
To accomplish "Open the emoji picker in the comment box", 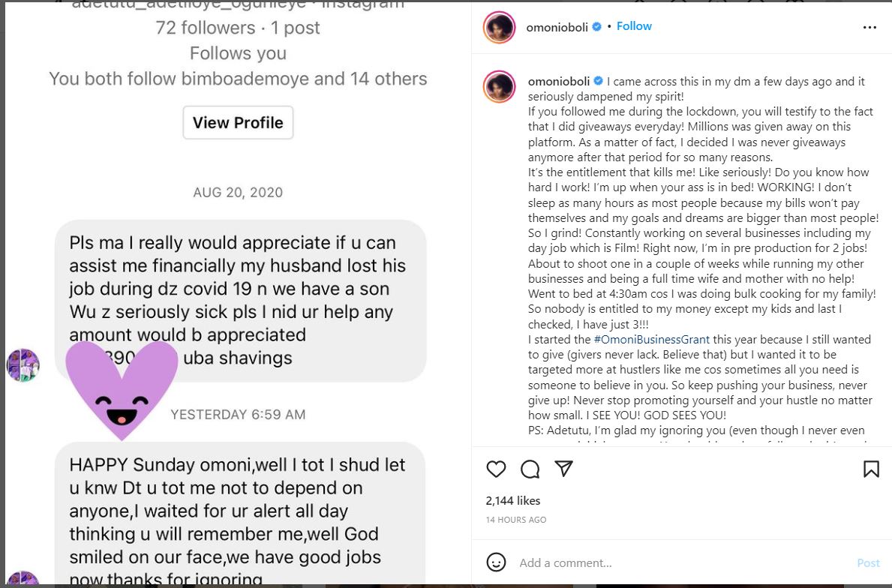I will point(496,562).
